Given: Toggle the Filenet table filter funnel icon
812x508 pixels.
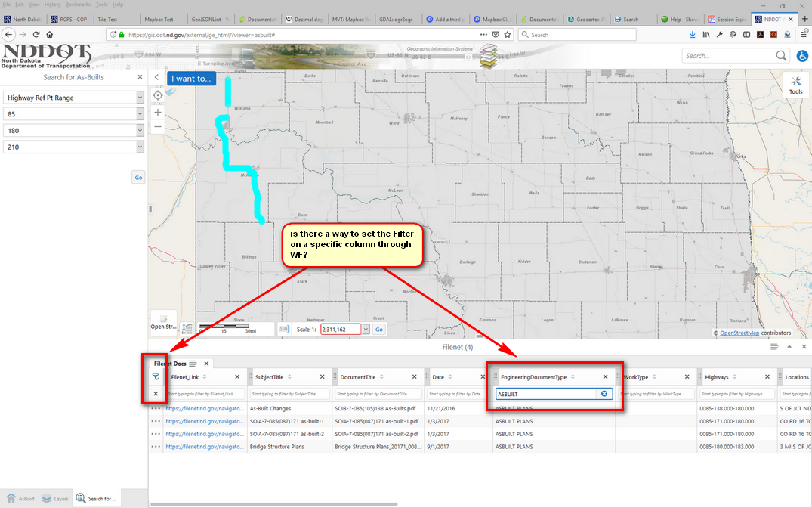Looking at the screenshot, I should click(156, 377).
